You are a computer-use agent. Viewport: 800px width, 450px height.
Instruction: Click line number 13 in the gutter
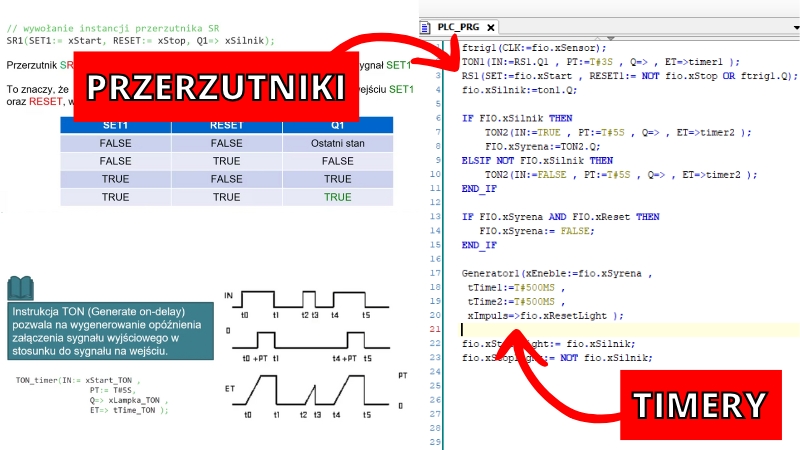(435, 216)
